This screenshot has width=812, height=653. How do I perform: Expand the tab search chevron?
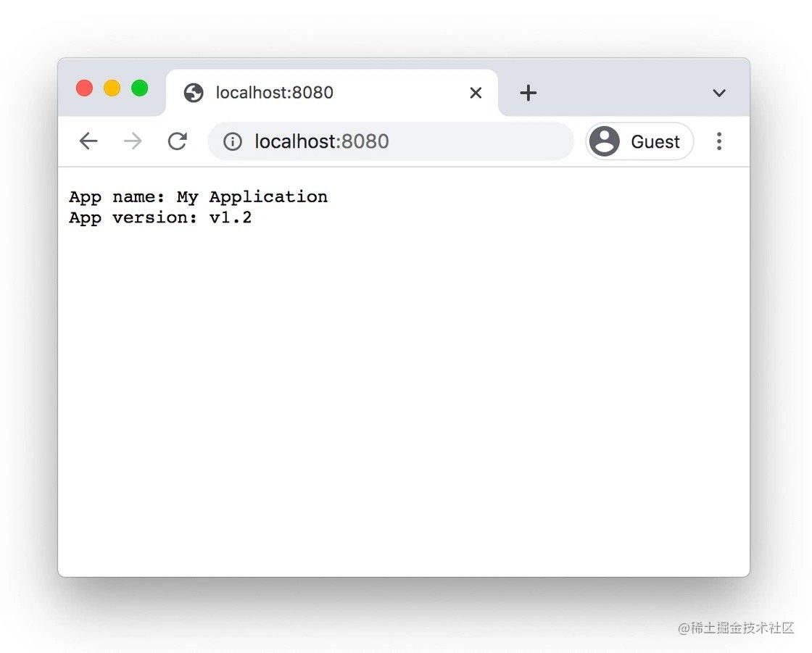(718, 93)
